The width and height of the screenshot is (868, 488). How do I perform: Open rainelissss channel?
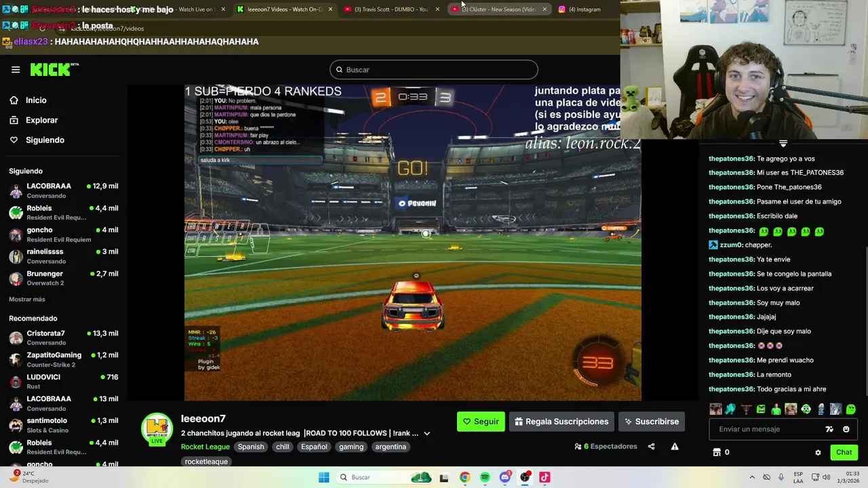pyautogui.click(x=64, y=256)
